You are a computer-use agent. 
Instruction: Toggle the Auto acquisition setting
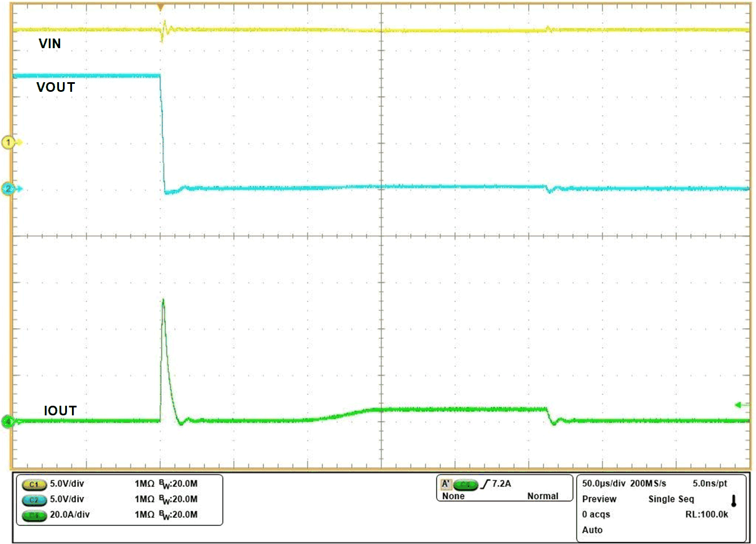[591, 530]
